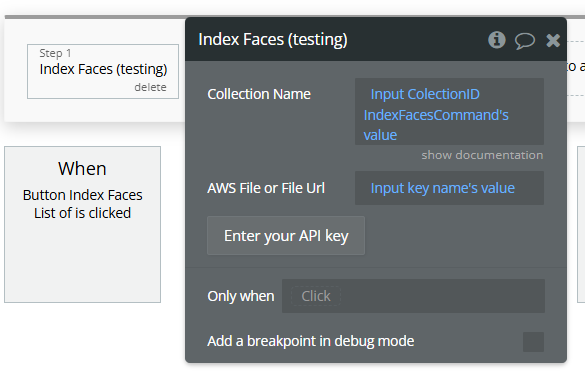Viewport: 585px width, 392px height.
Task: Click the Enter your API key button
Action: point(286,236)
